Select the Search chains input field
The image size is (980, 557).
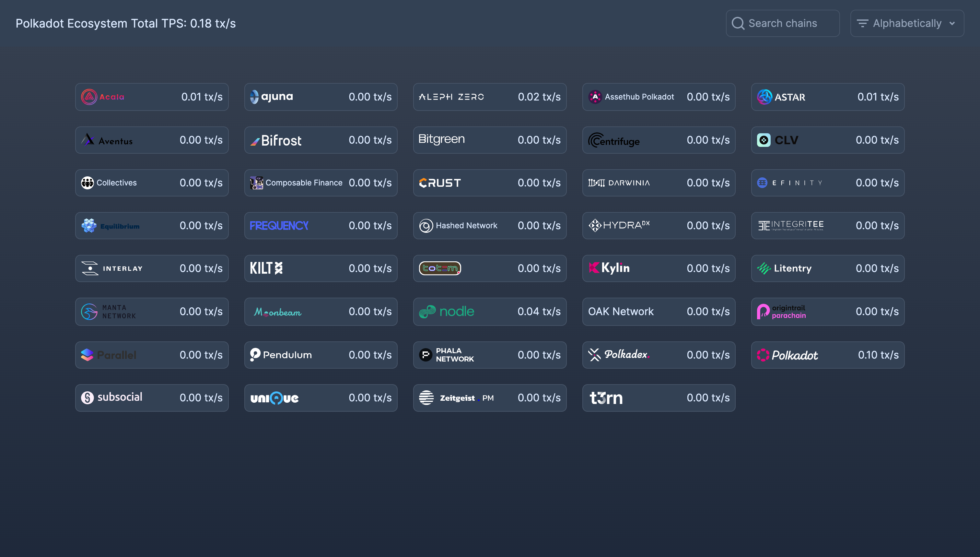[783, 23]
